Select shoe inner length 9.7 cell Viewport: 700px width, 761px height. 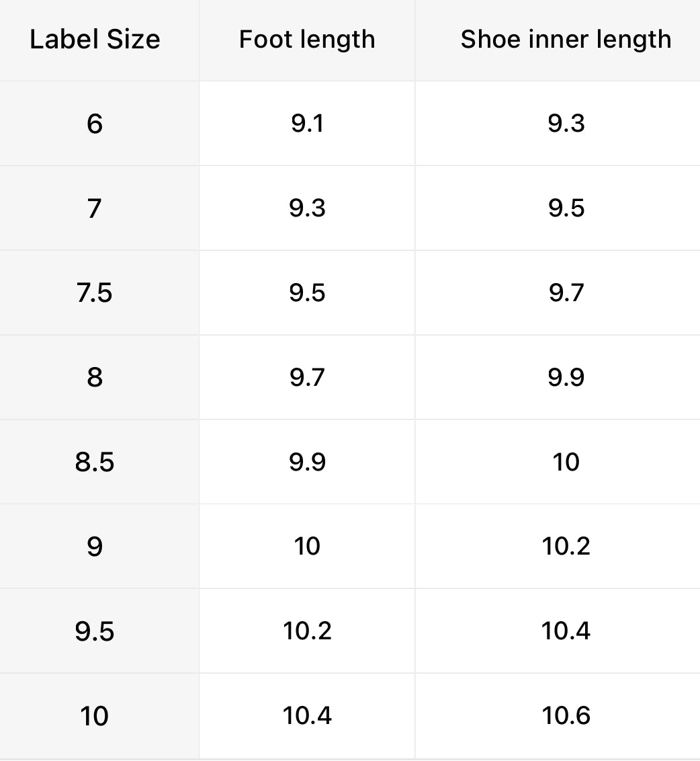pos(566,293)
